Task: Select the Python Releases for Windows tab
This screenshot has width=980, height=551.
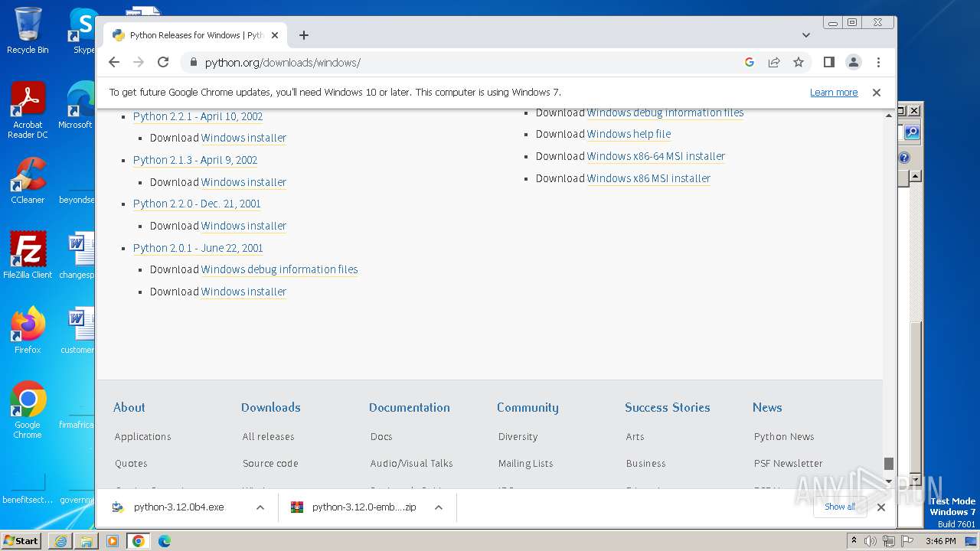Action: tap(195, 35)
